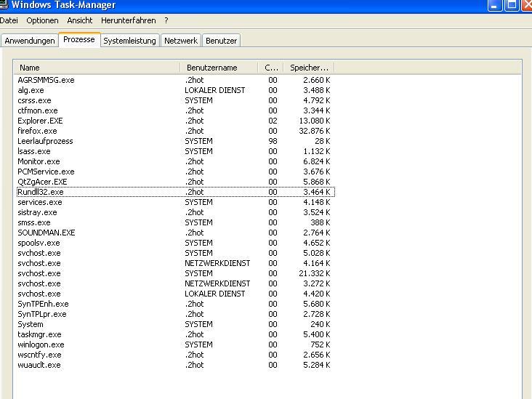Viewport: 532px width, 399px height.
Task: Open the Ansicht menu
Action: click(80, 20)
